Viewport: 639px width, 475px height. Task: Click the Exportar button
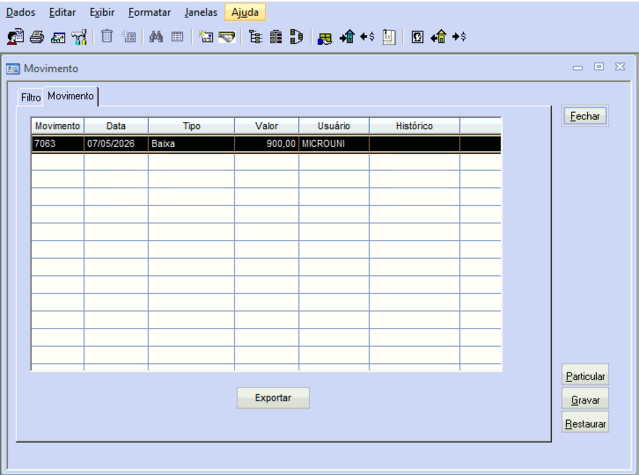(x=273, y=398)
